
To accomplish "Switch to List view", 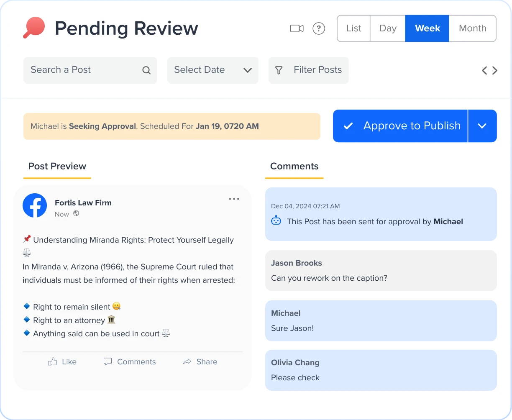I will point(353,28).
